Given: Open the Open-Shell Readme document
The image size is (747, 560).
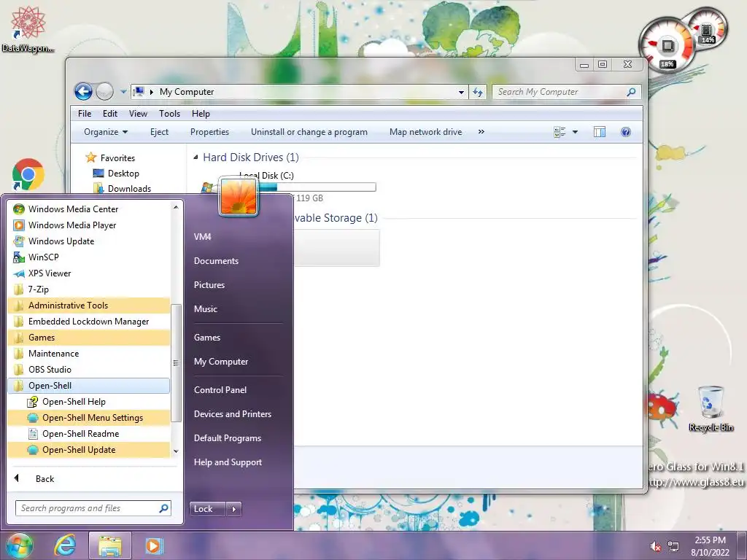Looking at the screenshot, I should tap(89, 434).
